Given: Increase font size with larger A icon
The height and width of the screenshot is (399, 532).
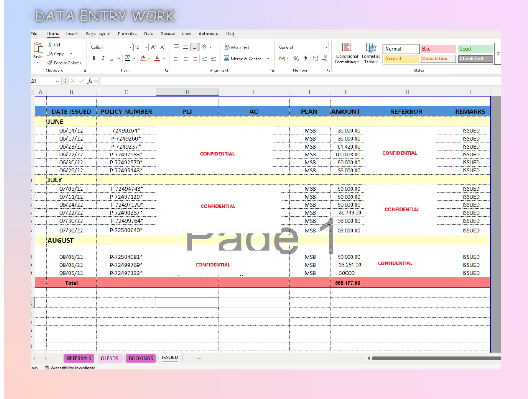Looking at the screenshot, I should (153, 47).
